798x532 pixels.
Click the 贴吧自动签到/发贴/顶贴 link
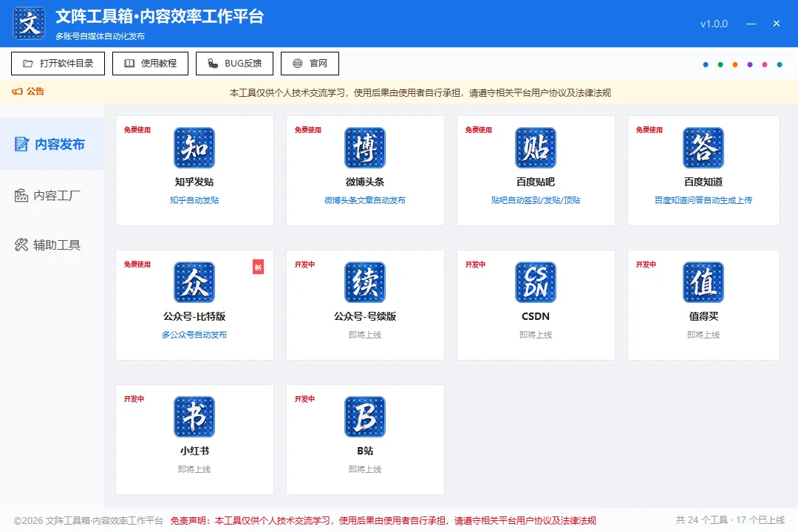click(x=536, y=200)
